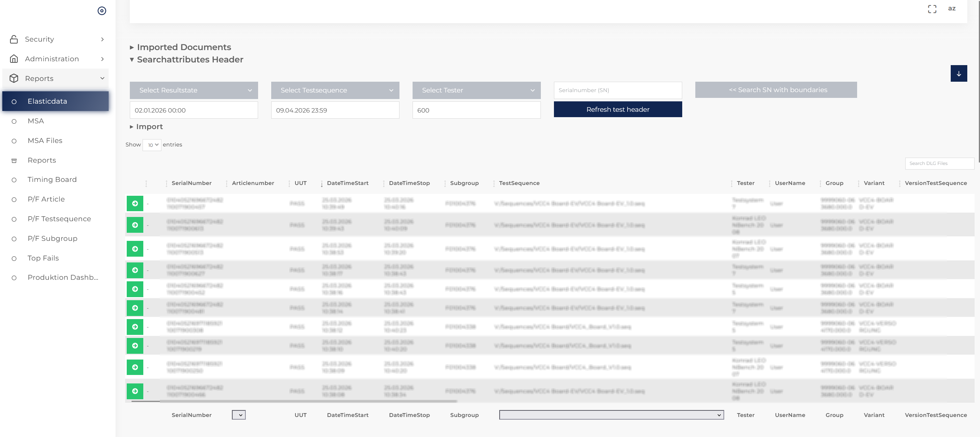980x437 pixels.
Task: Click Search SN with boundaries button
Action: (776, 90)
